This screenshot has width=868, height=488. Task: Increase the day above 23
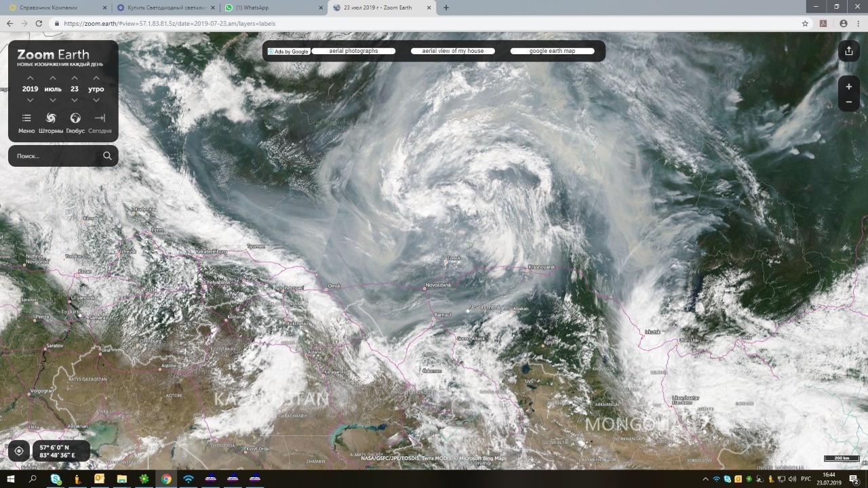[75, 78]
